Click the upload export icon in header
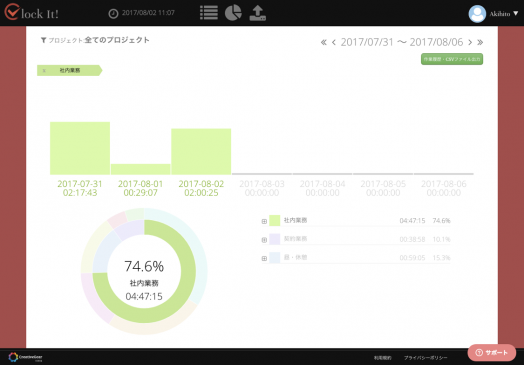 (x=258, y=13)
